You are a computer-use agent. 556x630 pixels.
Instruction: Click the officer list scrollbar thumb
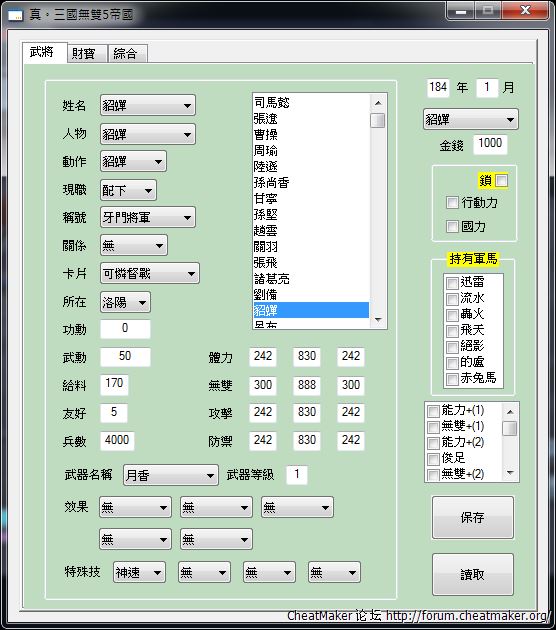point(378,120)
